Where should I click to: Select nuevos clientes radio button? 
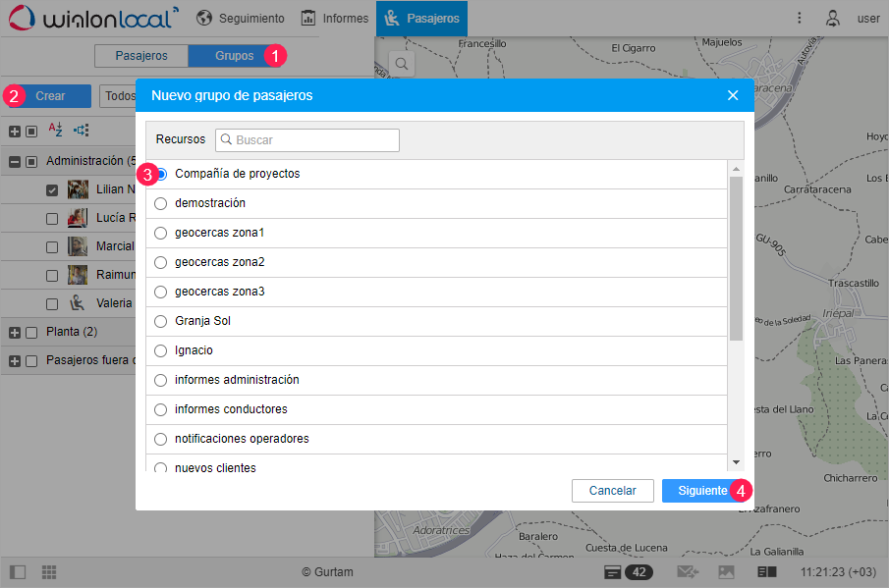[161, 468]
